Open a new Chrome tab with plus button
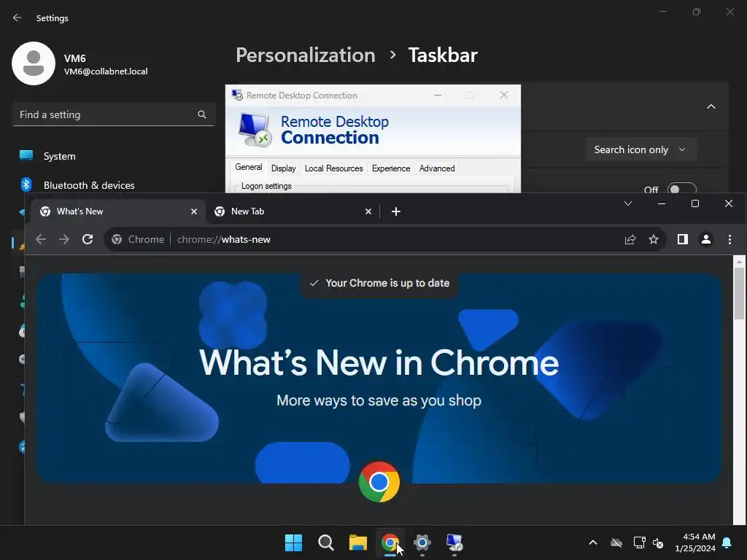The image size is (747, 560). [x=396, y=211]
